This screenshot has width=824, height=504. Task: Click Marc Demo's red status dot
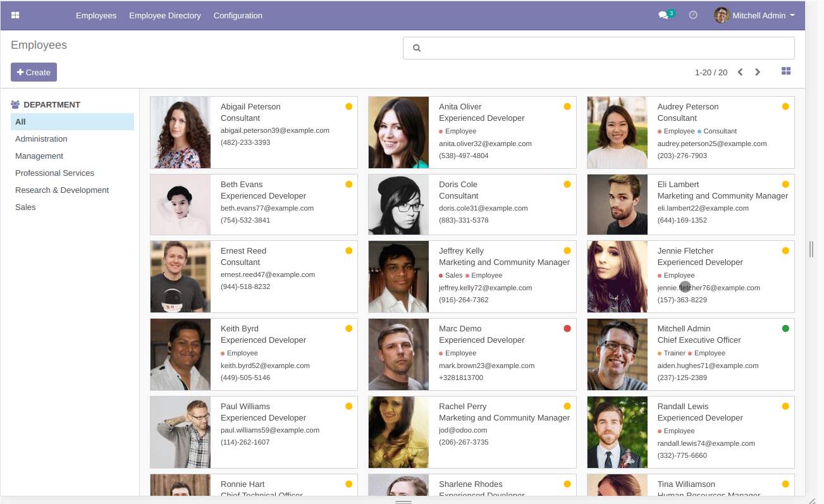tap(567, 328)
